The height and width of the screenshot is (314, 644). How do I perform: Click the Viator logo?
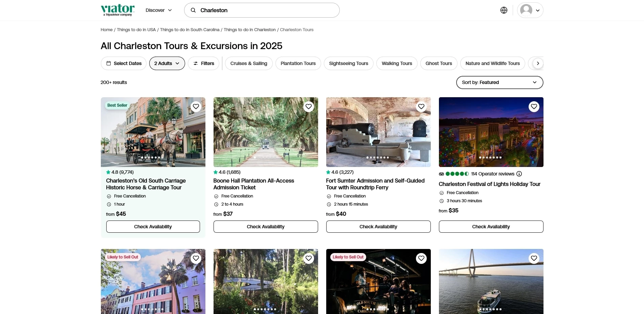pos(117,10)
